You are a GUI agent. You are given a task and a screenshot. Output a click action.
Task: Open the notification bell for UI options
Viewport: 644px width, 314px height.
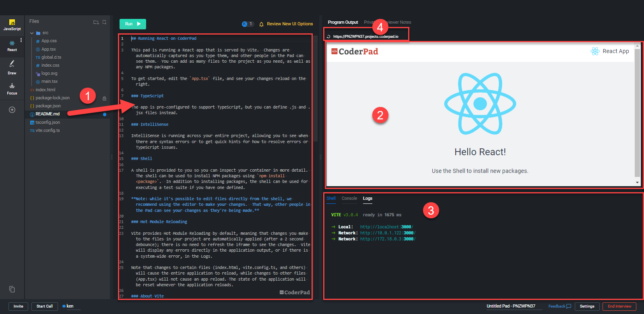pos(261,24)
